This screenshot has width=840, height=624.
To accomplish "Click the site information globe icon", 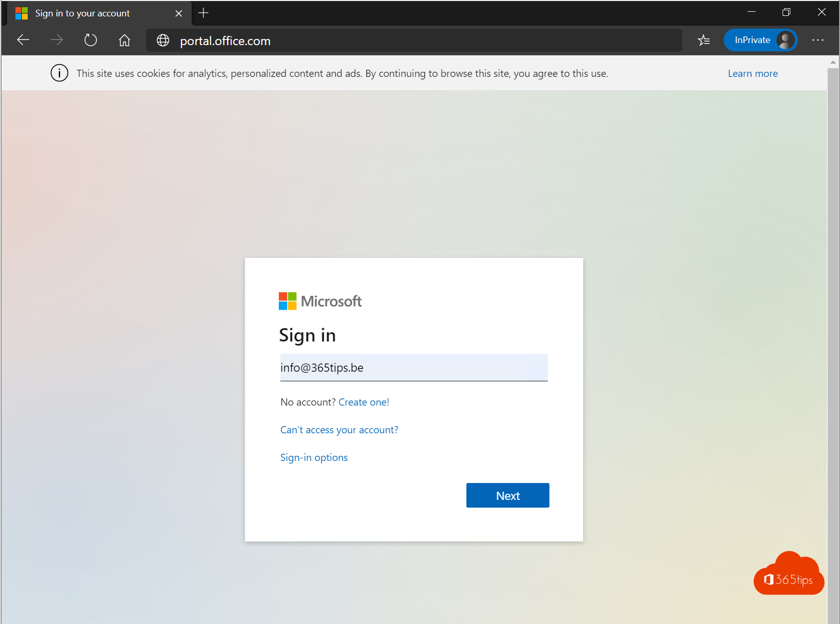I will click(162, 40).
